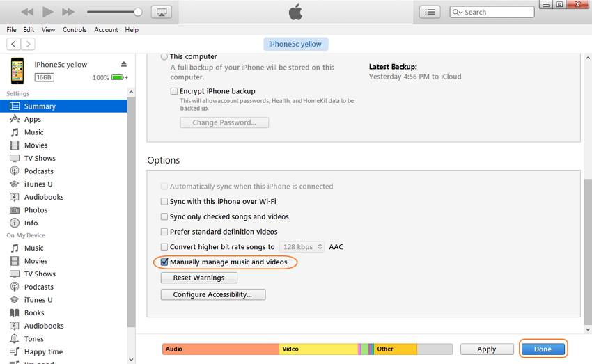
Task: Check Encrypt iPhone backup option
Action: 174,91
